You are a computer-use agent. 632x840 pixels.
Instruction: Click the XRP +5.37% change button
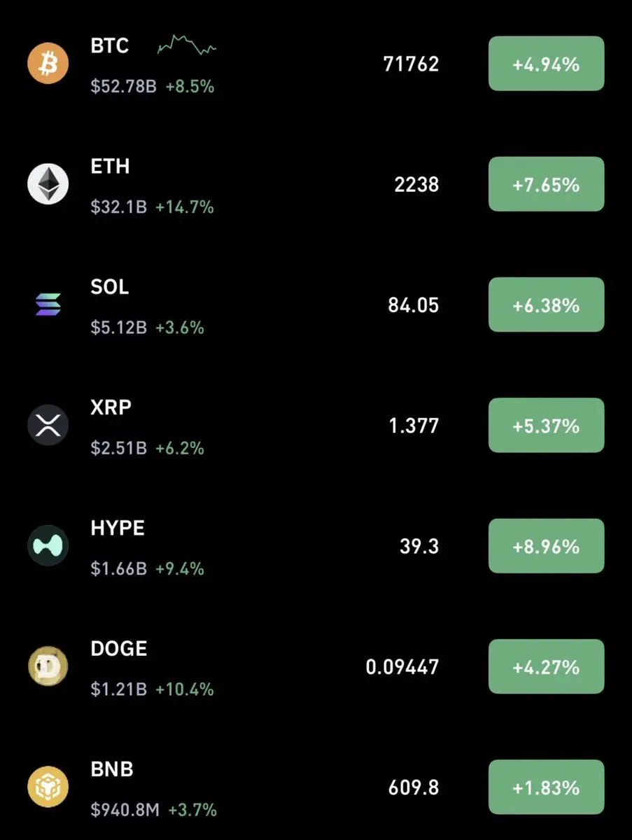pyautogui.click(x=546, y=425)
